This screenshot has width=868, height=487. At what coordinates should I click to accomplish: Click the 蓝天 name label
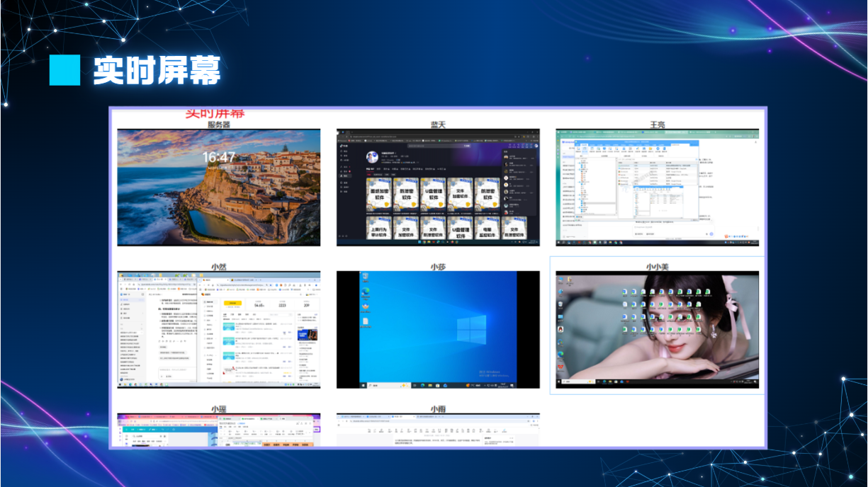tap(438, 125)
